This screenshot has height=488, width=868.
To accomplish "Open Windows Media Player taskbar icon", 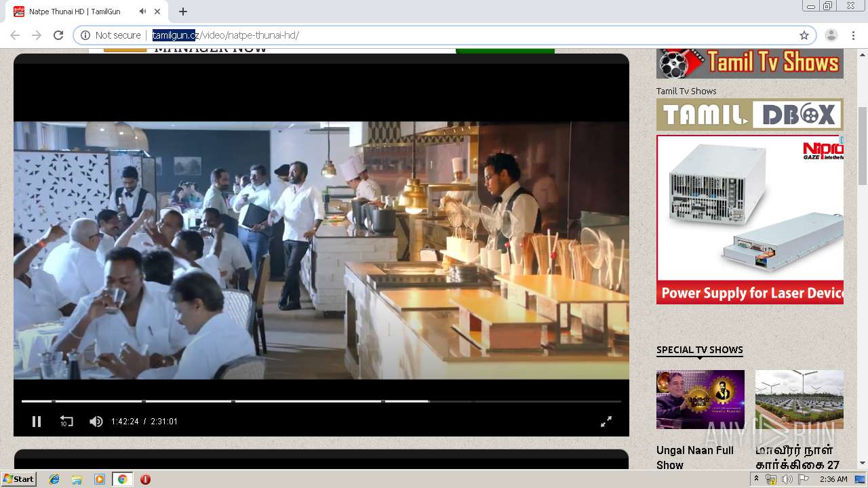I will tap(99, 479).
